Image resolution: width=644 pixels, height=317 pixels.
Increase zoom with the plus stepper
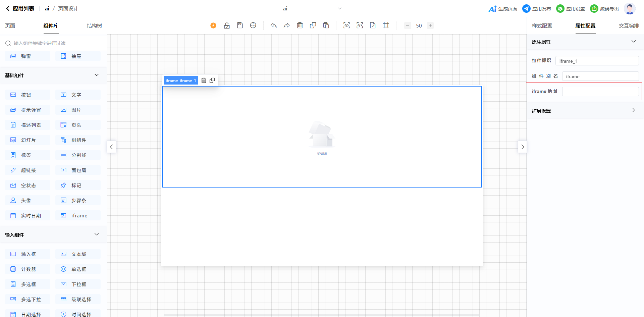[x=430, y=25]
